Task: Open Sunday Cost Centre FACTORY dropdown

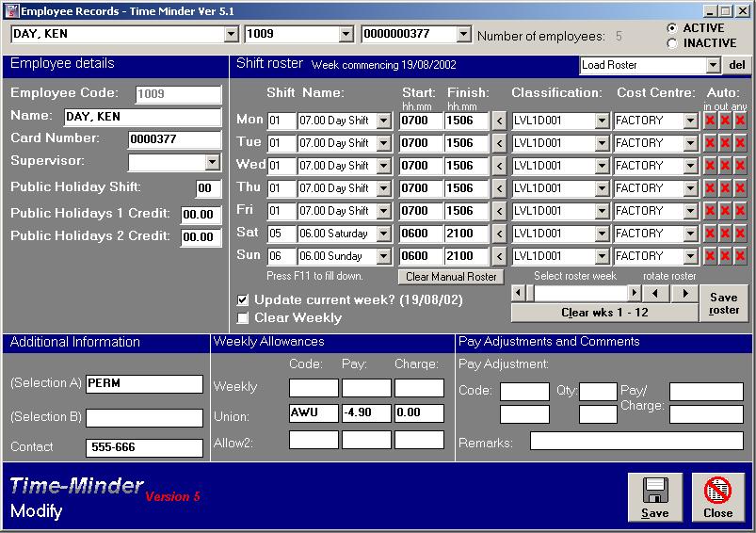Action: (x=690, y=256)
